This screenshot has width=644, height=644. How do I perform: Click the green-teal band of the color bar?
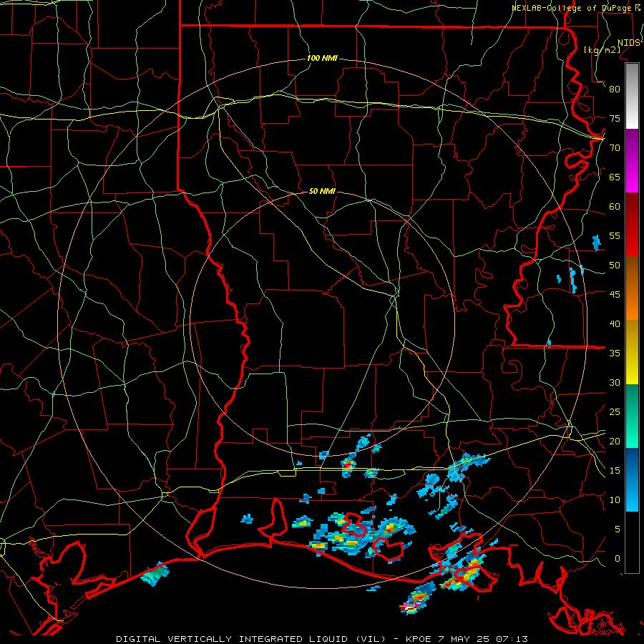632,416
